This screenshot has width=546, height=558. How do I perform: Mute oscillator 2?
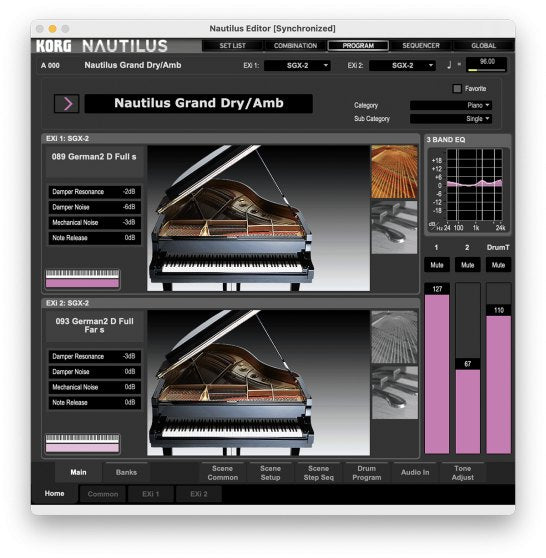[x=467, y=265]
